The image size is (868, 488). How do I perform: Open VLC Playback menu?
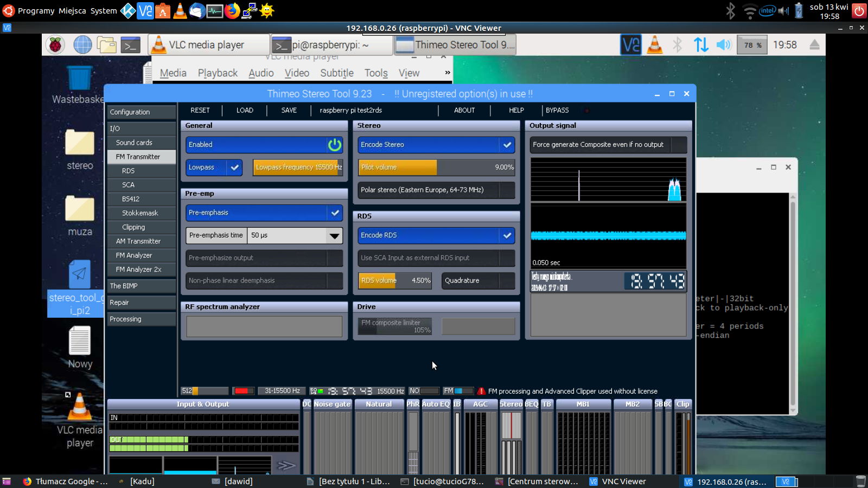(x=218, y=73)
